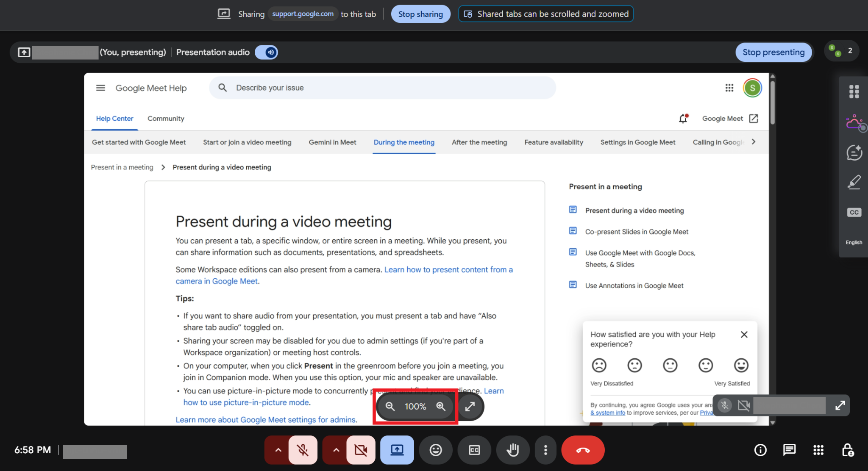Image resolution: width=868 pixels, height=471 pixels.
Task: Select the Very Satisfied face
Action: click(741, 365)
